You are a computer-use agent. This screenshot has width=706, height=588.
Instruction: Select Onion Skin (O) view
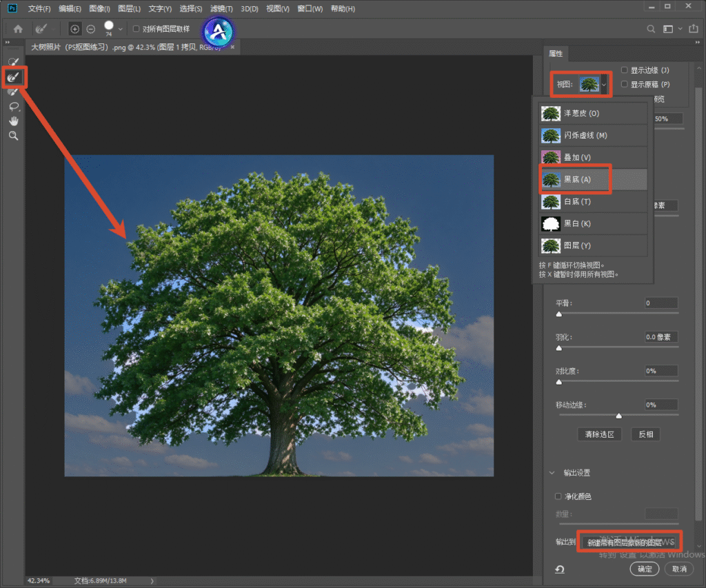point(593,114)
